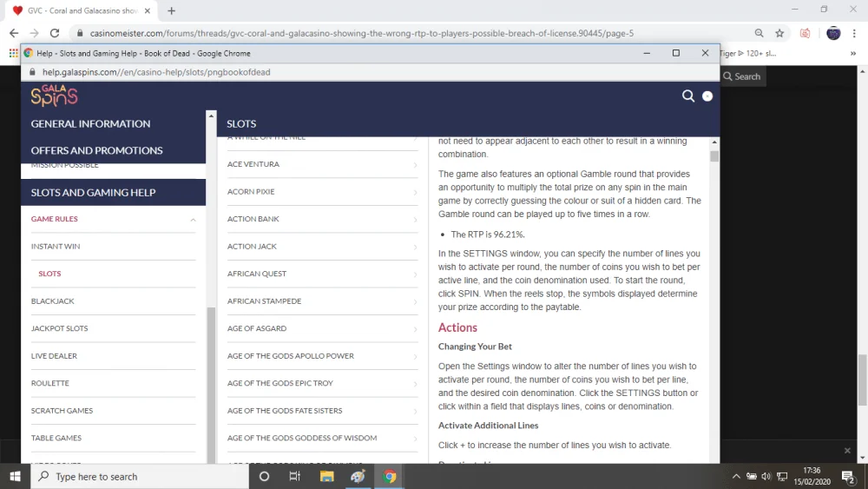Close the GVC Coral and Galacasino tab
The width and height of the screenshot is (868, 489).
coord(148,10)
